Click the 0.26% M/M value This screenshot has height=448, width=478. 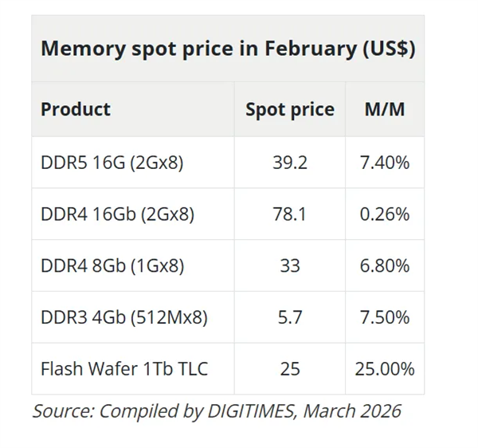tap(384, 214)
